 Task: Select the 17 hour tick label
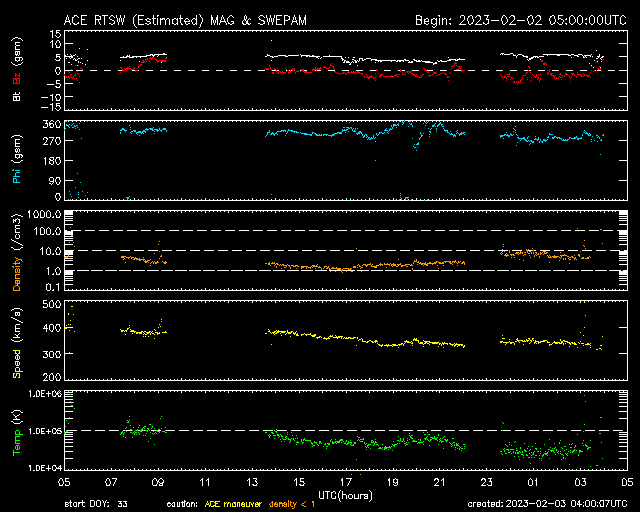point(345,482)
